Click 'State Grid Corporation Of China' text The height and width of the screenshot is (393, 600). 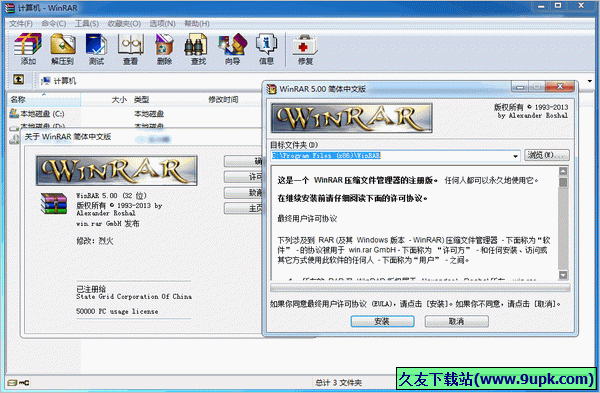(134, 297)
